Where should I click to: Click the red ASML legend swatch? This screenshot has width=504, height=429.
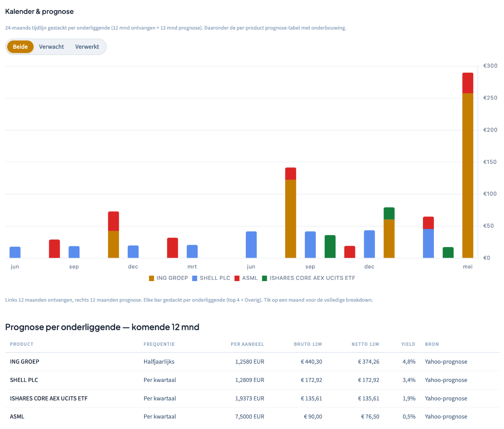[237, 278]
